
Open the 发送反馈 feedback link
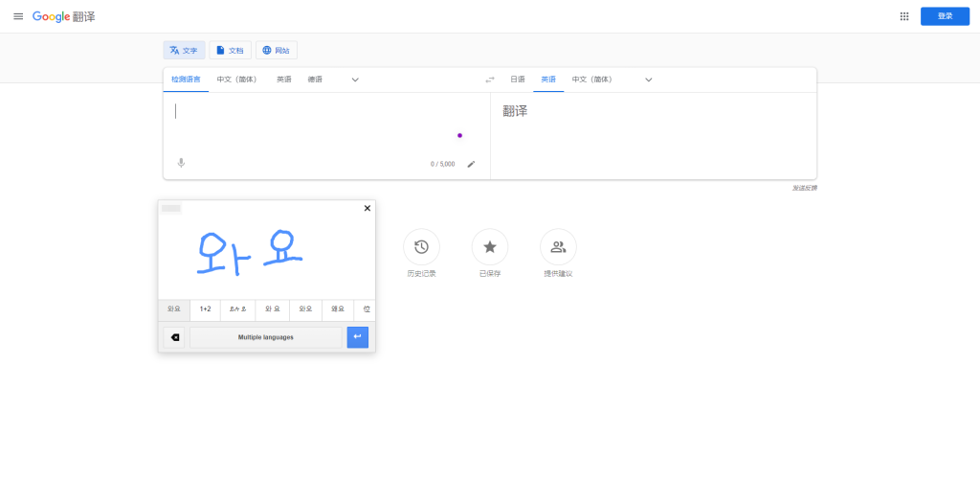coord(804,188)
